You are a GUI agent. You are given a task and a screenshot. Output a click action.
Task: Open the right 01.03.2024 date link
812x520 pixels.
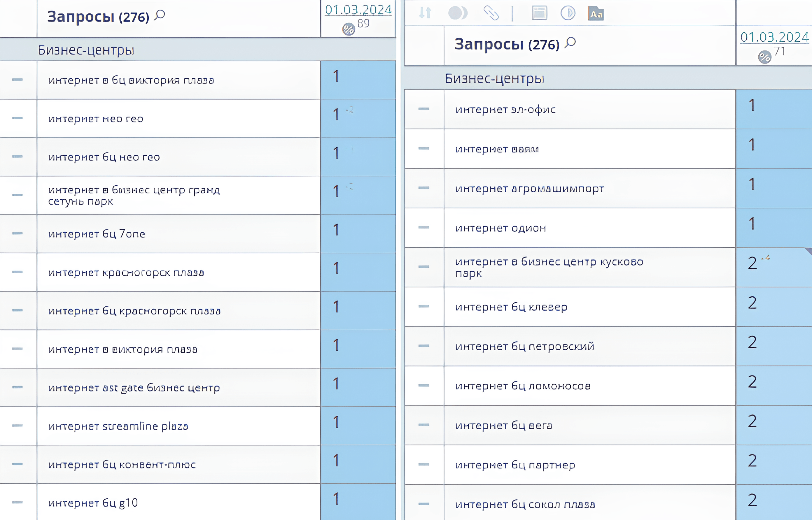tap(774, 37)
